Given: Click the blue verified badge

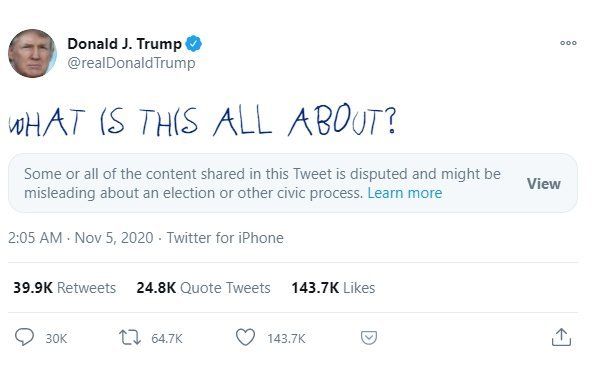Looking at the screenshot, I should pos(193,43).
